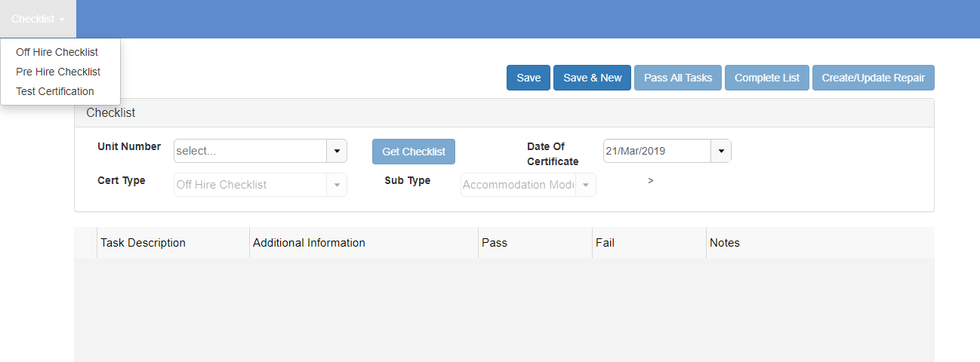This screenshot has width=980, height=362.
Task: Expand the Cert Type dropdown arrow
Action: click(x=337, y=185)
